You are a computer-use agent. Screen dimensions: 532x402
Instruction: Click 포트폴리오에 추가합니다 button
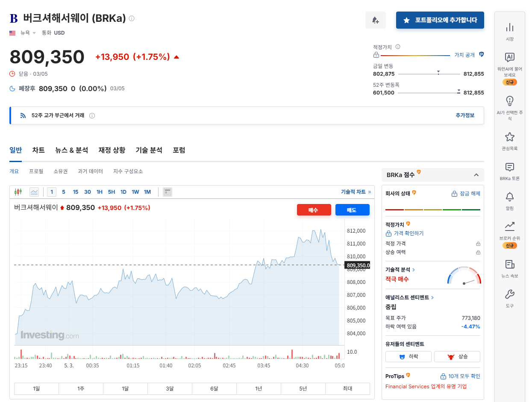click(440, 20)
